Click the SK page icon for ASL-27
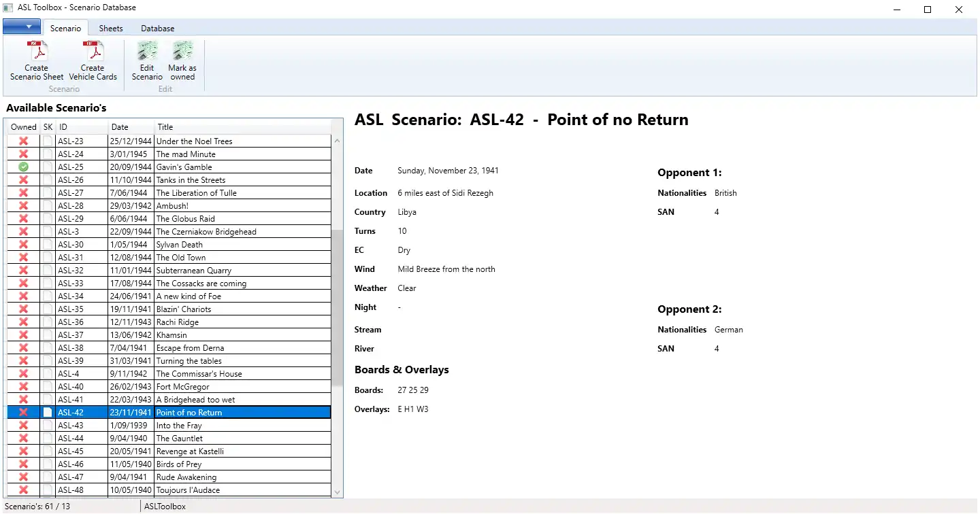Viewport: 980px width, 514px height. 48,193
